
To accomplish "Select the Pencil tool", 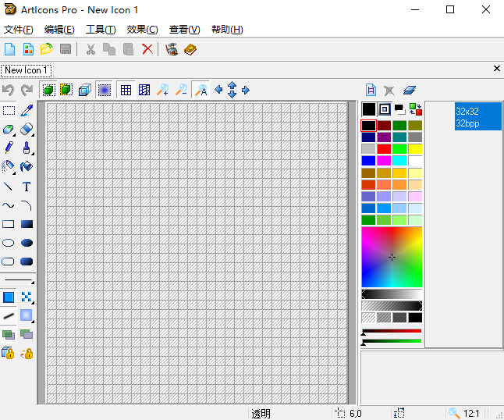I will tap(9, 147).
